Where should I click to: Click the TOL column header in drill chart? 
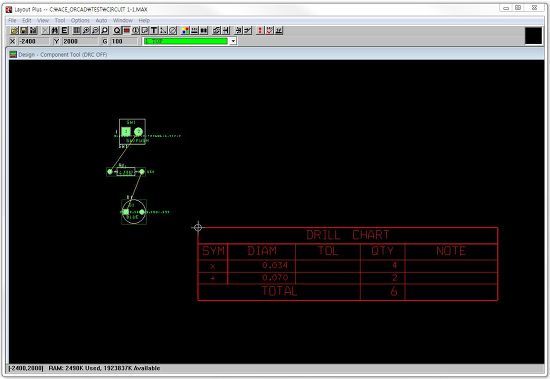pyautogui.click(x=328, y=251)
